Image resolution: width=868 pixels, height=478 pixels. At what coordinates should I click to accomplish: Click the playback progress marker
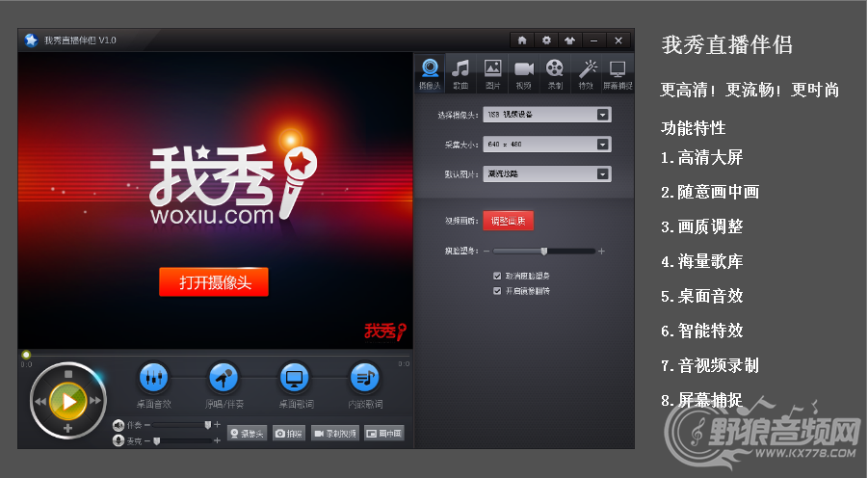pyautogui.click(x=26, y=355)
